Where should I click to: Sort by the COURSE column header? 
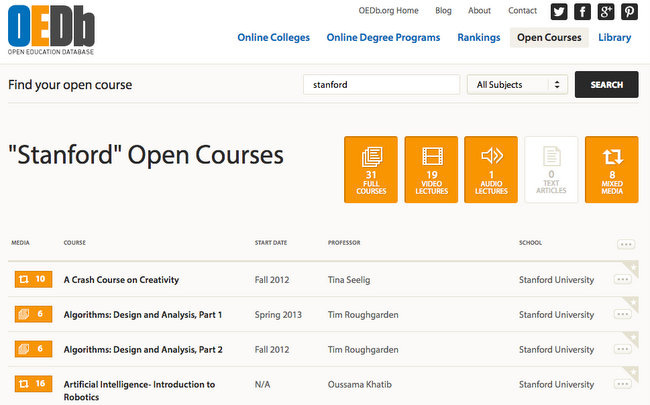75,243
